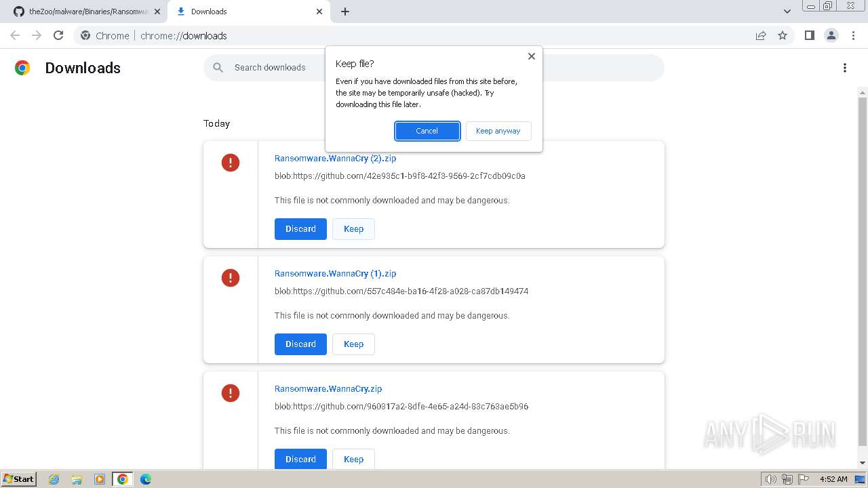Click the blob URL ending in 2cf7cdb09c0a
This screenshot has width=868, height=488.
pos(399,176)
